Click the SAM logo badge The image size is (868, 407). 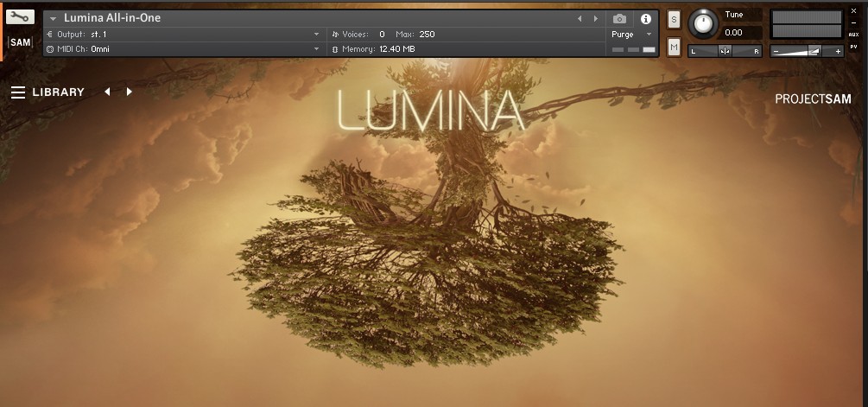(20, 42)
